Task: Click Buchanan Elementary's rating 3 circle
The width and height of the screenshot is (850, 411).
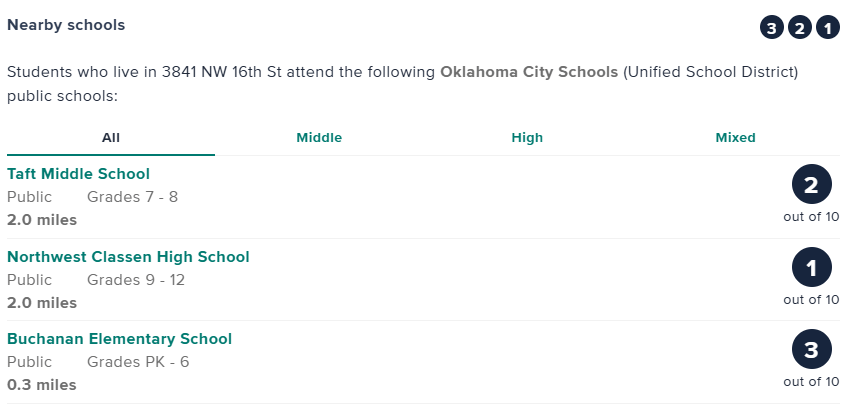Action: [811, 350]
